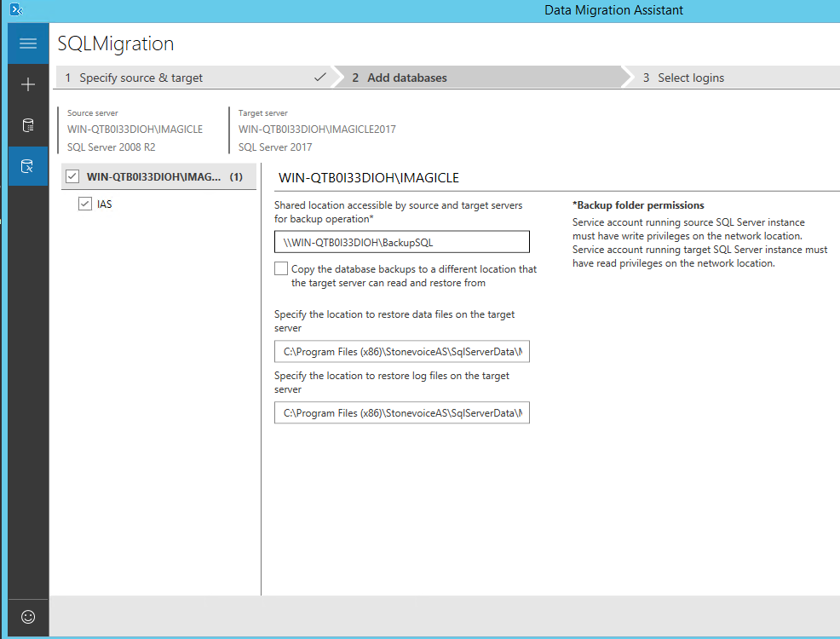This screenshot has height=639, width=840.
Task: Click the checkmark on step 1
Action: pos(319,78)
